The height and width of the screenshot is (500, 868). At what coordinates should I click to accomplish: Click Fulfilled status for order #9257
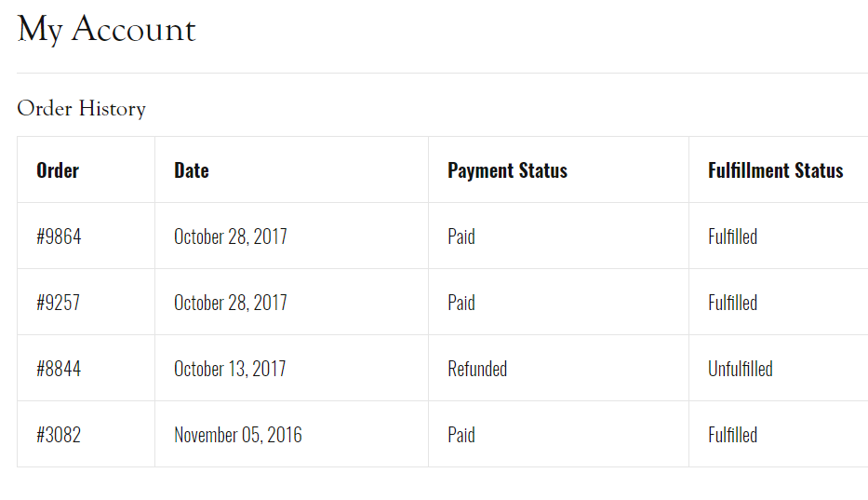click(732, 303)
